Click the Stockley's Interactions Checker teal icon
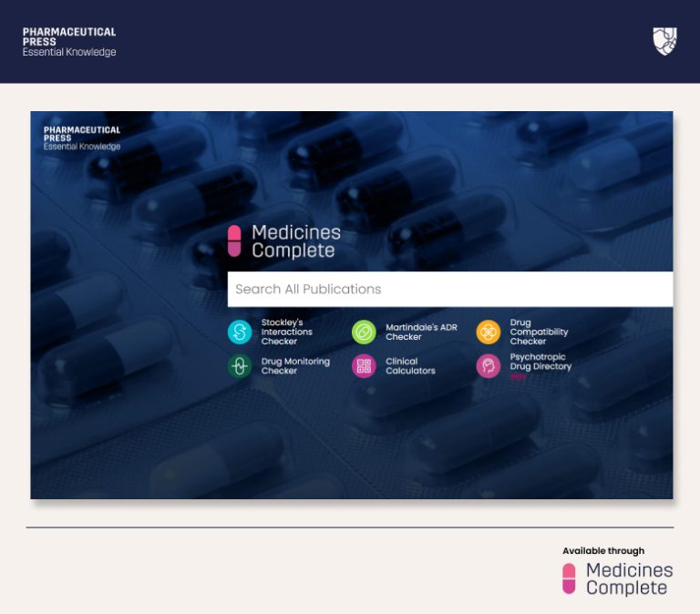The image size is (700, 614). (x=239, y=332)
